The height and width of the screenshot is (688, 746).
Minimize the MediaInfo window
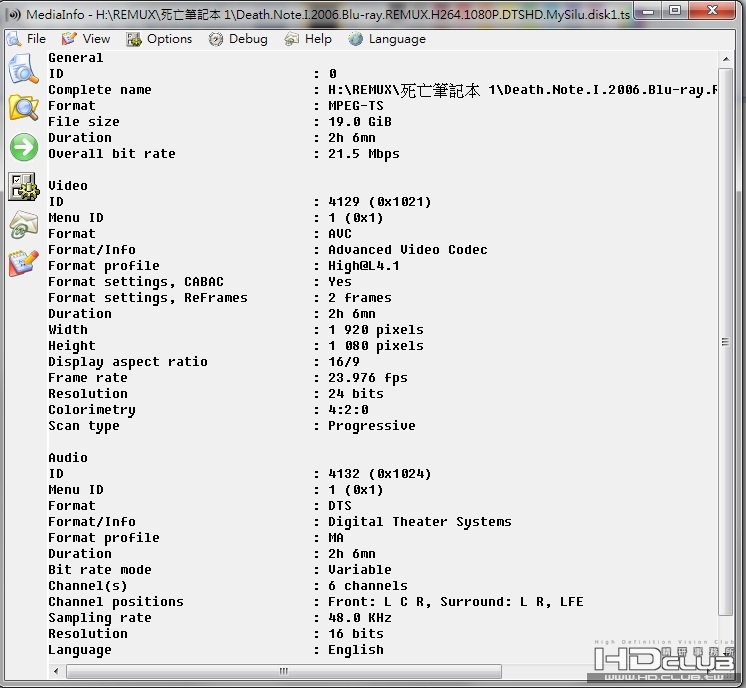coord(648,10)
